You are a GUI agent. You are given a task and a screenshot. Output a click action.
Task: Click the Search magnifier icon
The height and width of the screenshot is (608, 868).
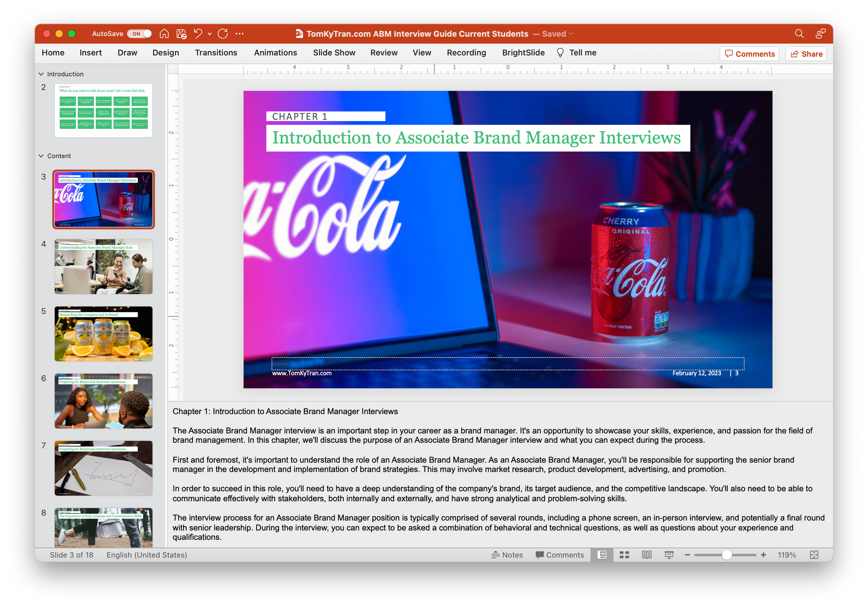pyautogui.click(x=799, y=34)
